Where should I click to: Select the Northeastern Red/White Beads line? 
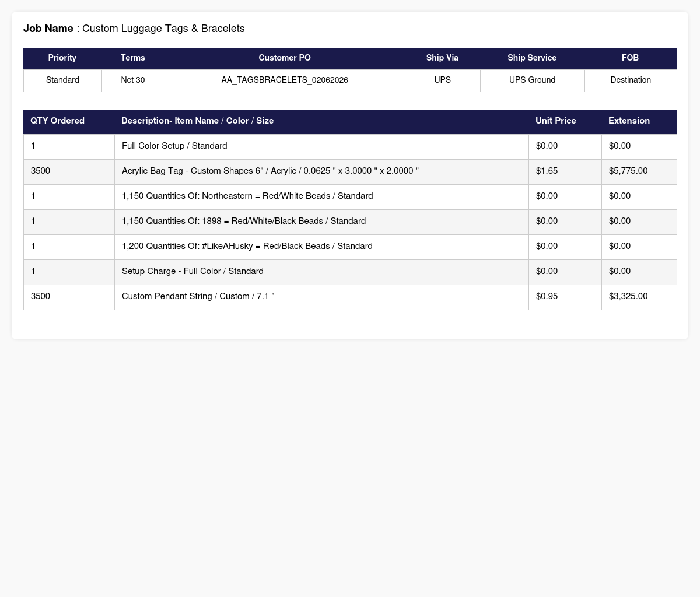click(247, 196)
